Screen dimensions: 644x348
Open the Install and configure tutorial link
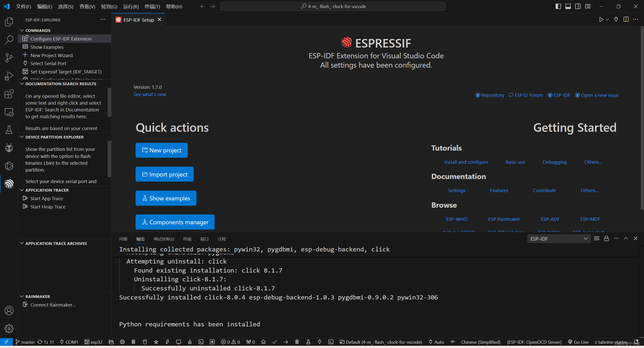click(x=466, y=162)
